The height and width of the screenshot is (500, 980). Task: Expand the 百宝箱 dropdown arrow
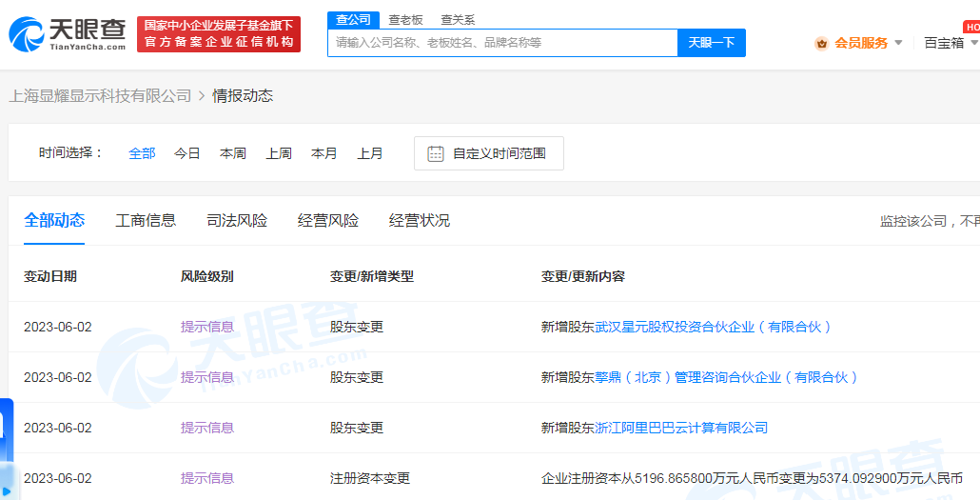[x=974, y=43]
